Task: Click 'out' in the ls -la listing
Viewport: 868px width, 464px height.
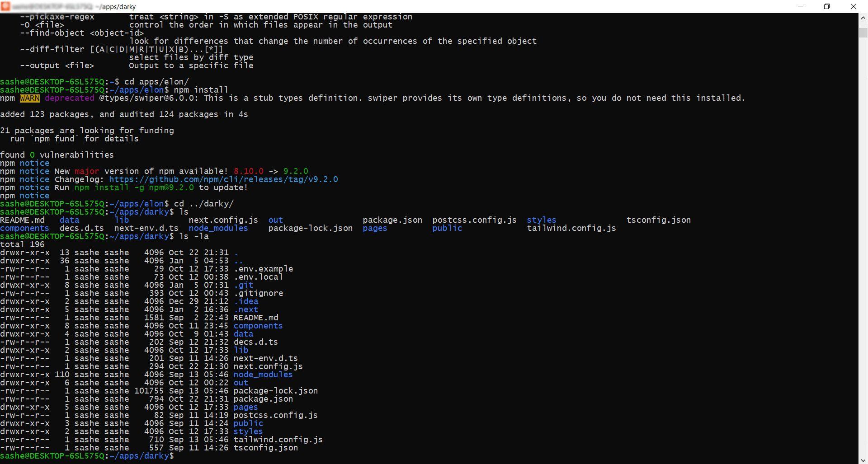Action: pyautogui.click(x=241, y=383)
